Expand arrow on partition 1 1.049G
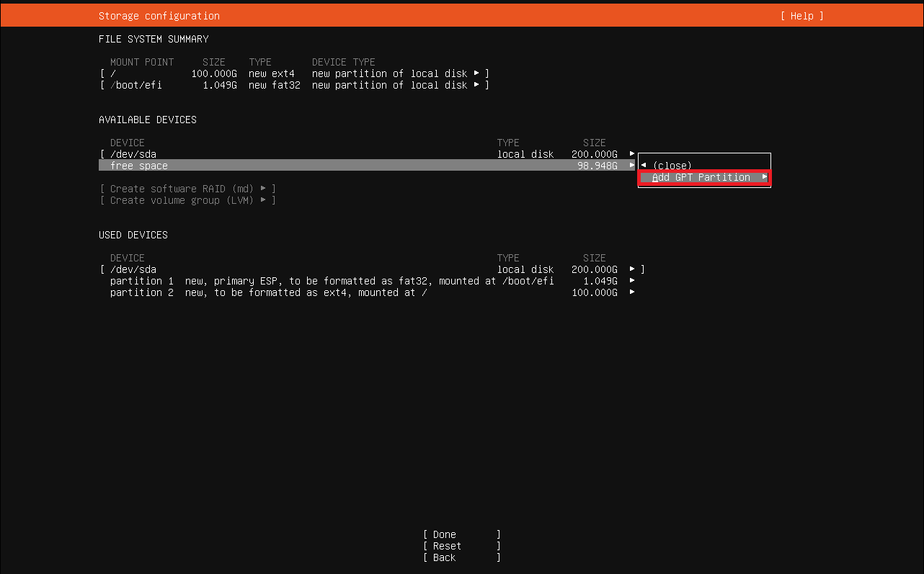 pyautogui.click(x=632, y=281)
